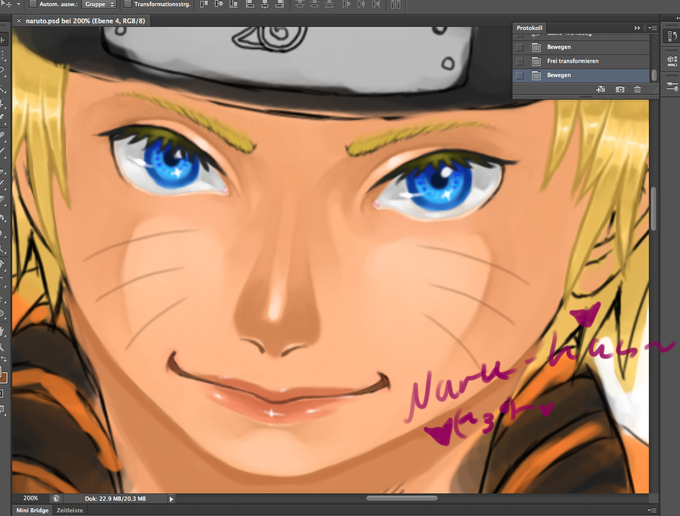Click the horizontal canvas scrollbar thumb
Screen dimensions: 680x516
click(402, 498)
